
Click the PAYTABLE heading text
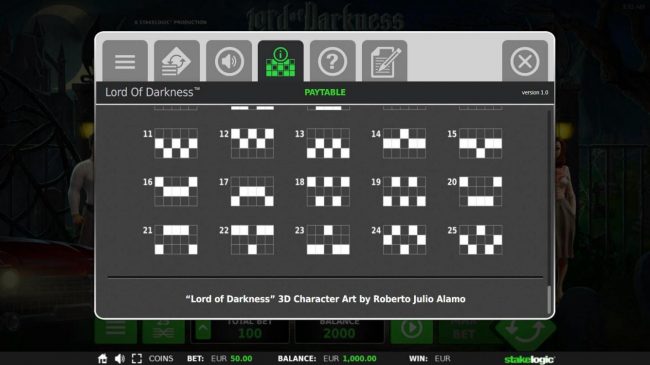point(325,92)
